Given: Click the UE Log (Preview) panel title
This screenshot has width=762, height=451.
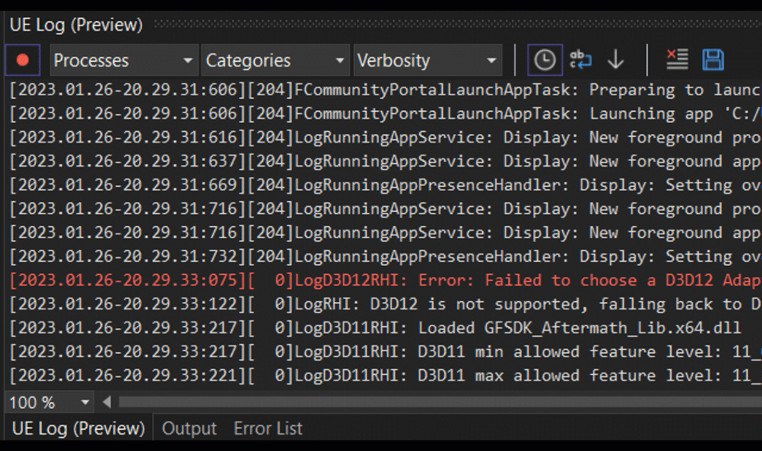Looking at the screenshot, I should click(x=76, y=24).
